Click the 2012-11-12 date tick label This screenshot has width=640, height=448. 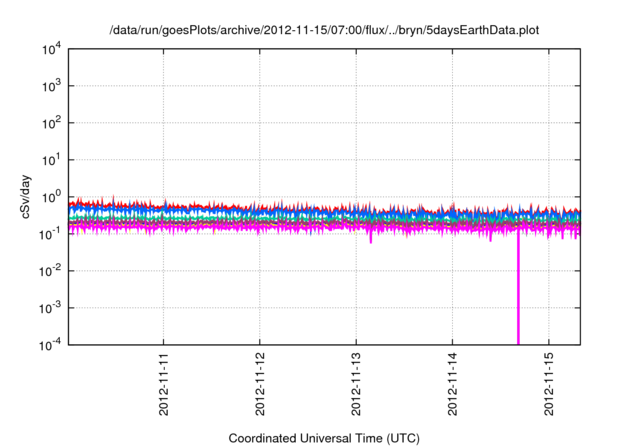pyautogui.click(x=260, y=384)
